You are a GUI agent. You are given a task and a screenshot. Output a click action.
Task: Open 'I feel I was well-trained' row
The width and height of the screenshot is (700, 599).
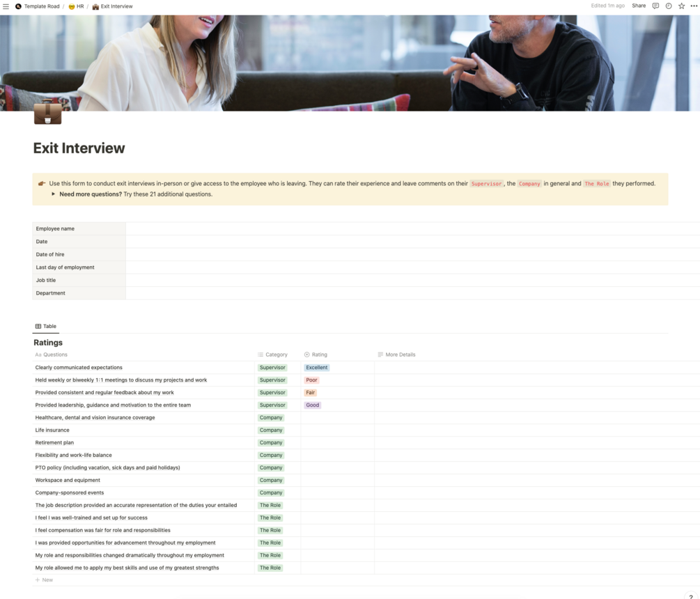click(x=91, y=518)
